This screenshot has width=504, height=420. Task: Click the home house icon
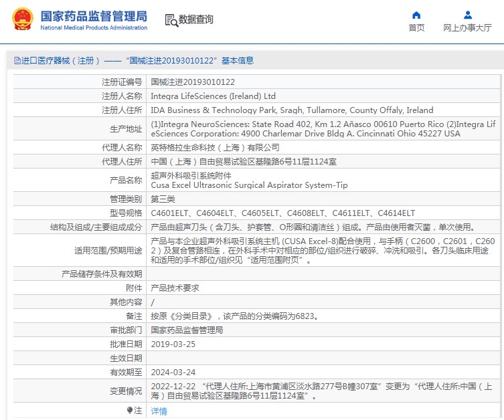[x=416, y=15]
